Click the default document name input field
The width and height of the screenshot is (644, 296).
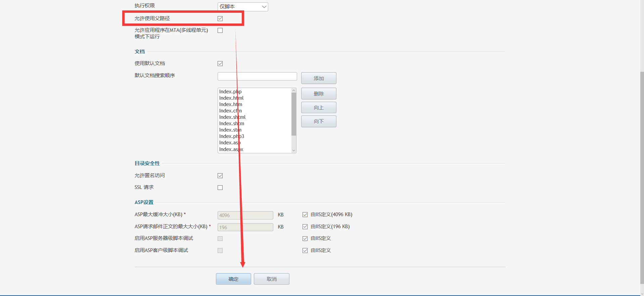pyautogui.click(x=257, y=76)
